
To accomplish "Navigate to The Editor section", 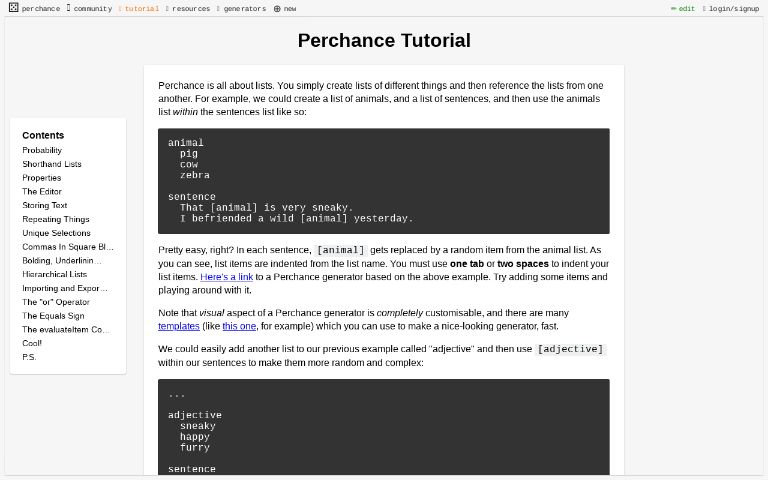I will click(x=42, y=192).
